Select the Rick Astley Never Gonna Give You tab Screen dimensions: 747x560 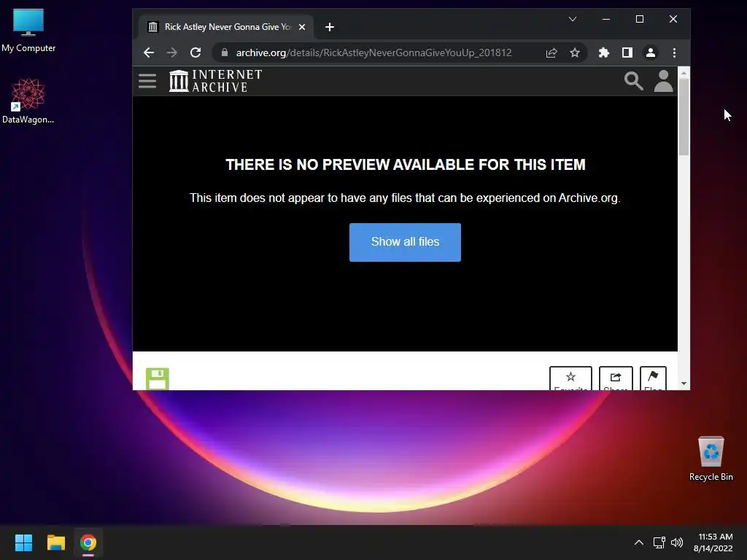point(226,27)
